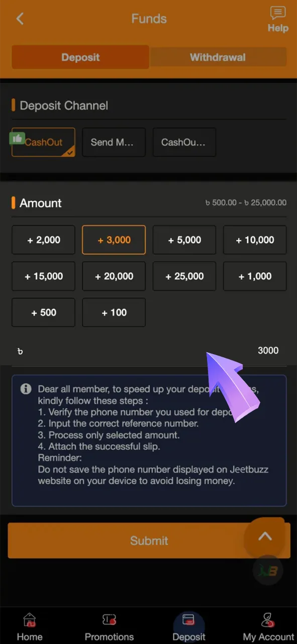297x644 pixels.
Task: Tap the floating logo above the bottom bar
Action: click(268, 570)
